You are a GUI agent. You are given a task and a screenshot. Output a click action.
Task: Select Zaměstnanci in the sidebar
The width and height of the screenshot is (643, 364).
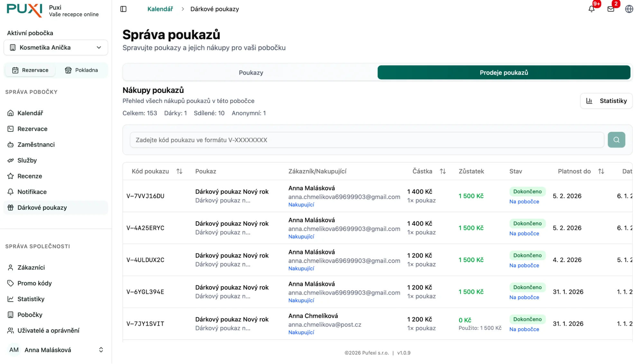(x=36, y=144)
